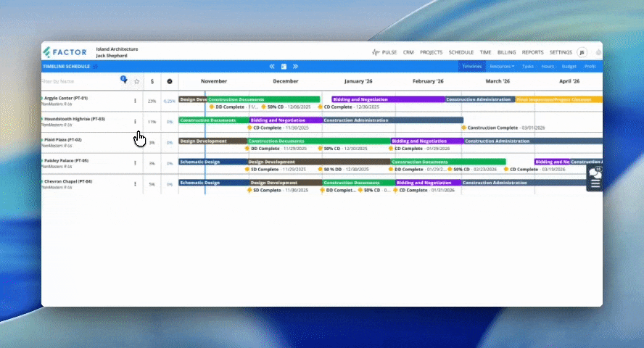Screen dimensions: 644x348
Task: Click the black circle progress column header
Action: [x=170, y=81]
